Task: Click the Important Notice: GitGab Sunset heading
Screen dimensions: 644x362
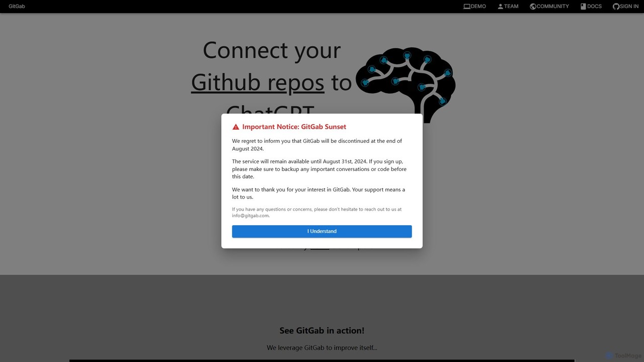Action: point(294,127)
